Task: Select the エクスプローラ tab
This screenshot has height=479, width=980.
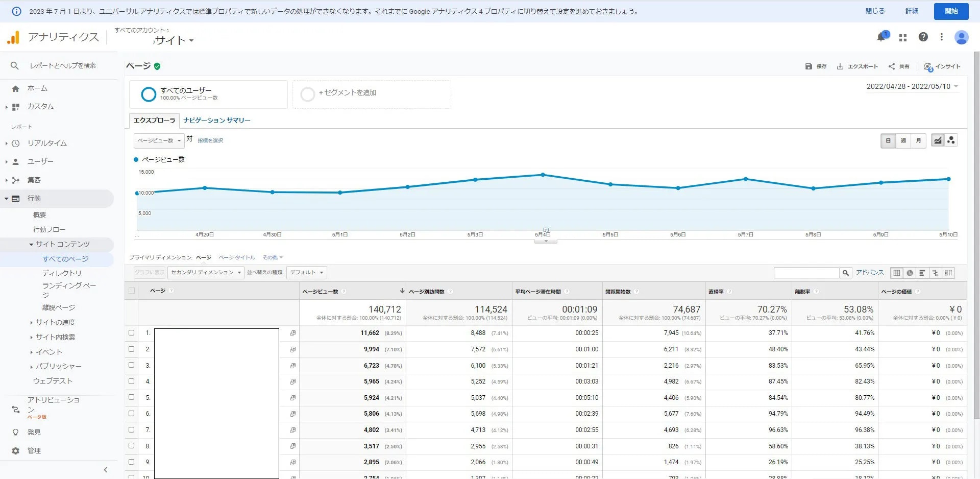Action: [154, 121]
